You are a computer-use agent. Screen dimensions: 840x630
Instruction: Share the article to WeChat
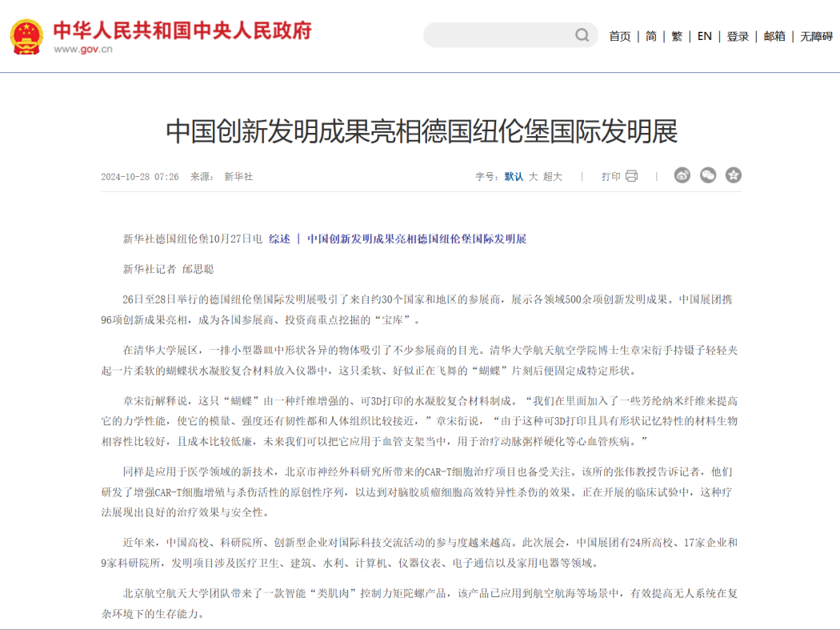(x=707, y=175)
